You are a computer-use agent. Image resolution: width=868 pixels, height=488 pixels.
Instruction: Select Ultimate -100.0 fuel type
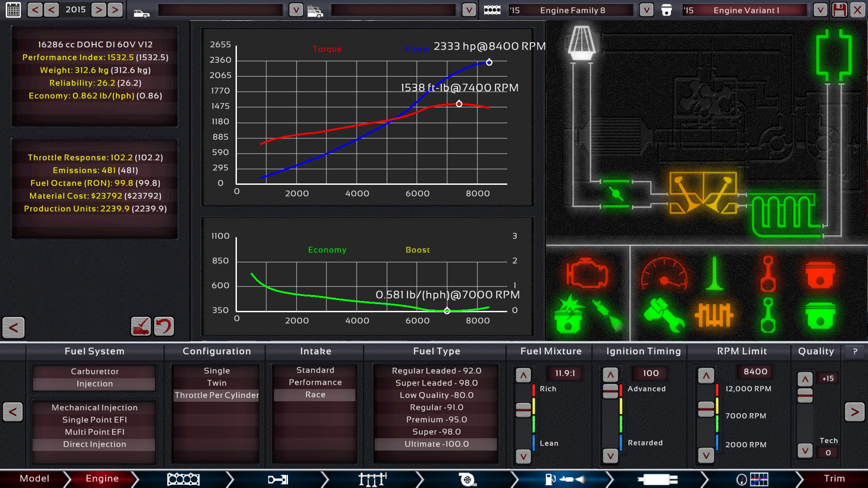pos(436,443)
